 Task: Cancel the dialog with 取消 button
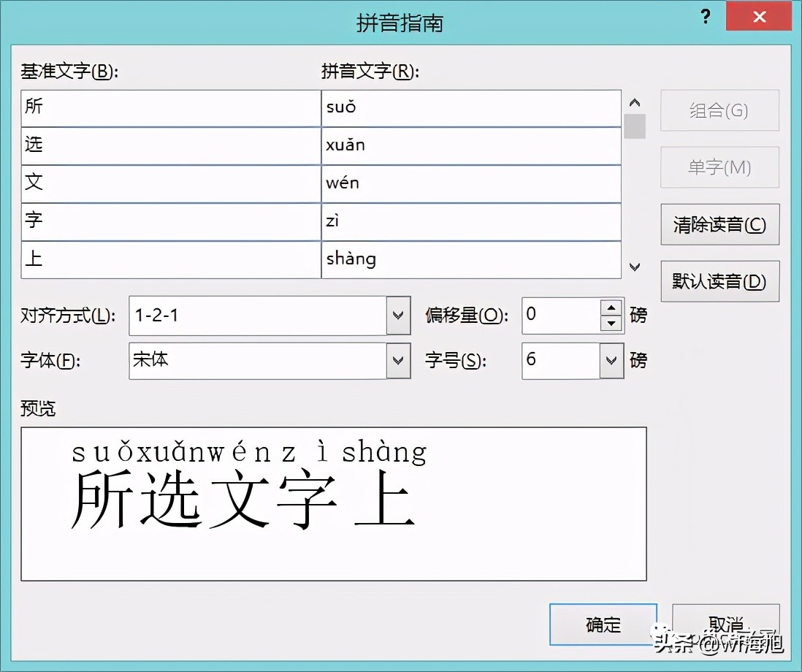[726, 626]
